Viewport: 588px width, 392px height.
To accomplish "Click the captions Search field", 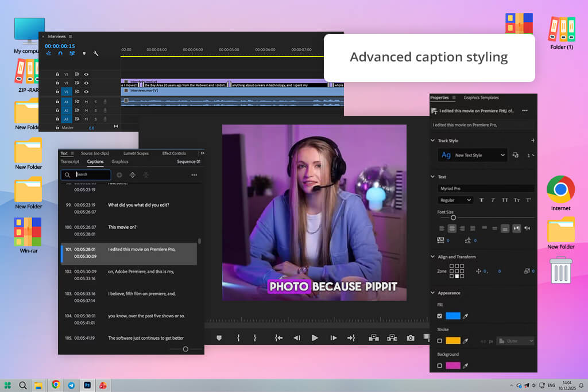I will click(x=86, y=174).
